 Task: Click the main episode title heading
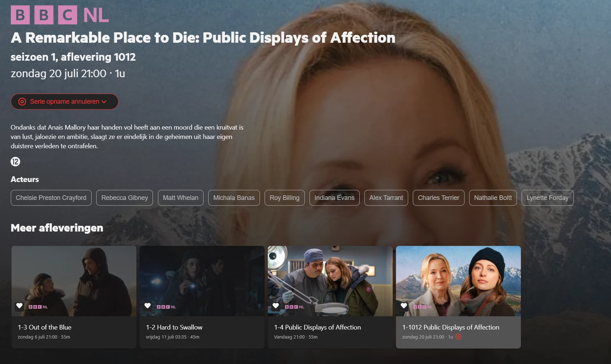pos(203,38)
